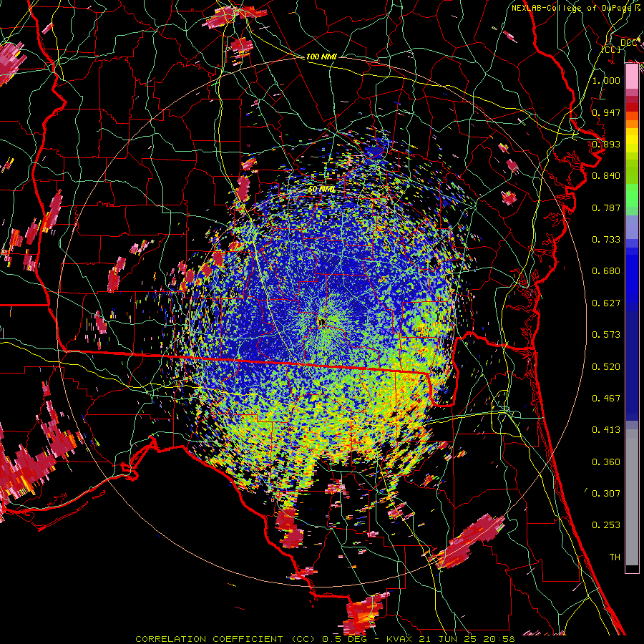The image size is (644, 644).
Task: Select the 0.413 scale value label
Action: 606,430
